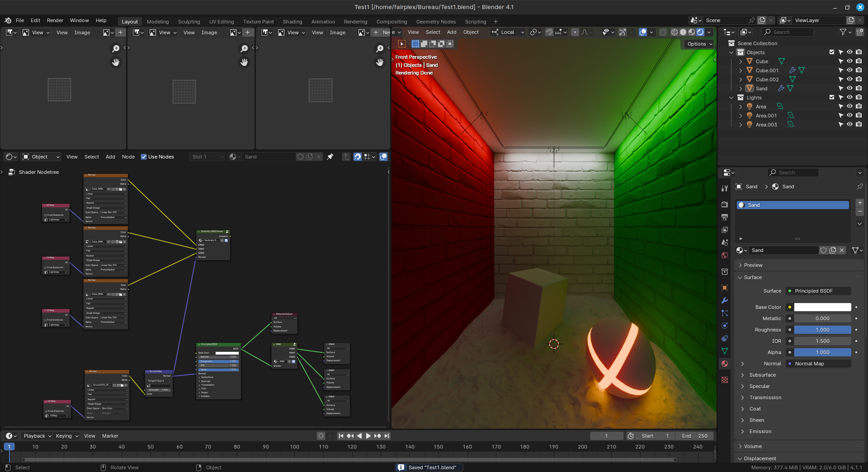868x472 pixels.
Task: Open the Object Constraints properties tab
Action: pos(725,338)
